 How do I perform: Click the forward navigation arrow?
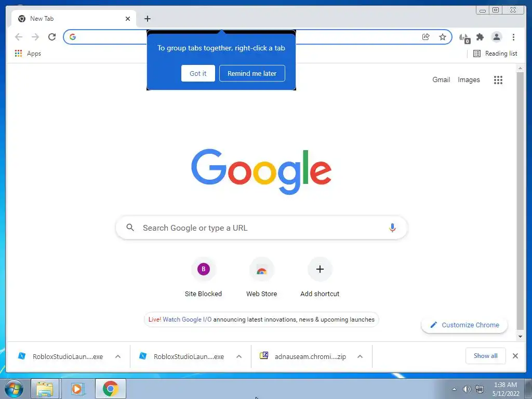[35, 37]
